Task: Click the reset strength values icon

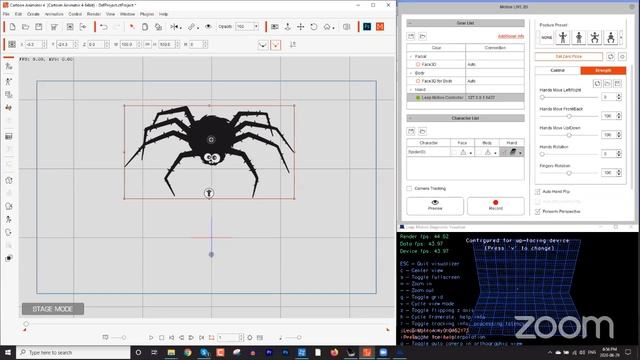Action: click(x=597, y=83)
